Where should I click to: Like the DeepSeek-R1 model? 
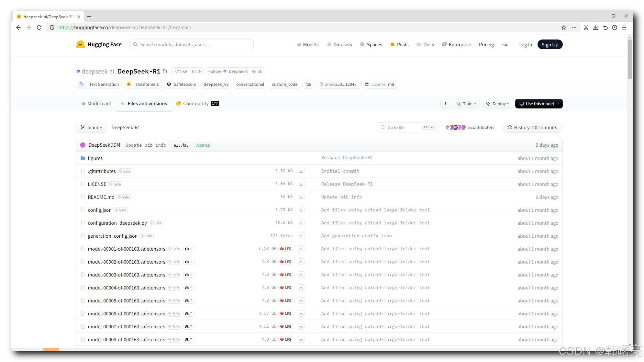tap(181, 71)
